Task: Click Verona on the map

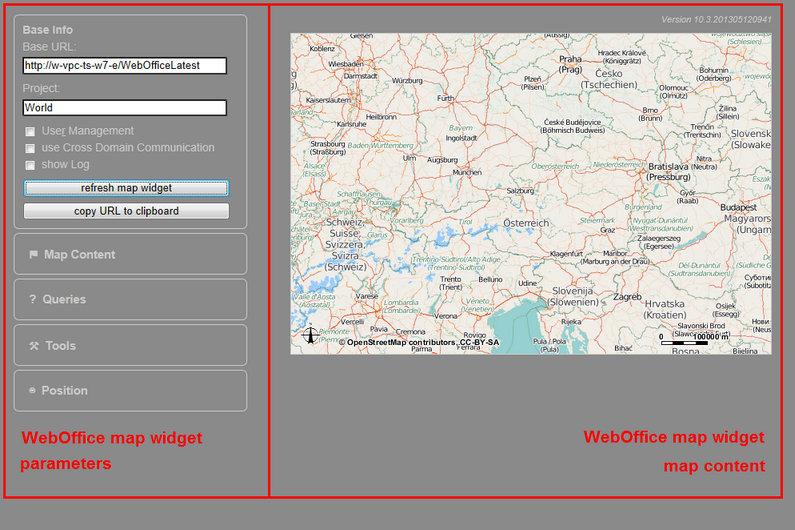Action: click(446, 316)
